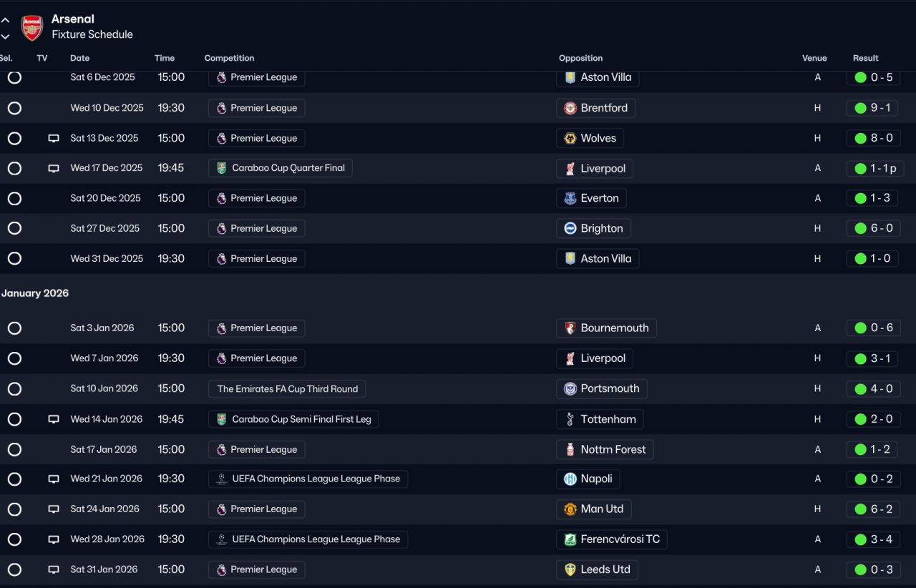Screen dimensions: 916x588
Task: Click the Nottm Forest club badge
Action: tap(570, 449)
